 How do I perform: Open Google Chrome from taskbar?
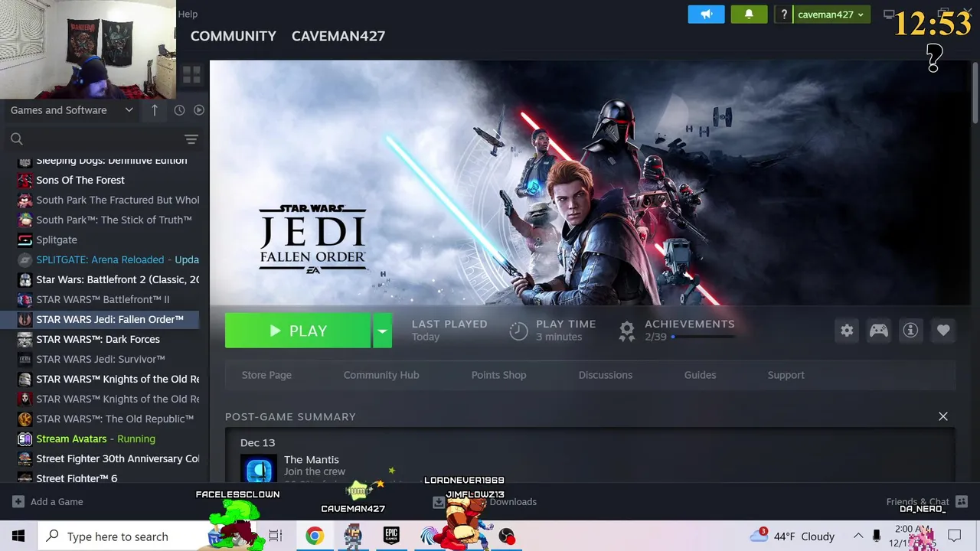(x=314, y=536)
